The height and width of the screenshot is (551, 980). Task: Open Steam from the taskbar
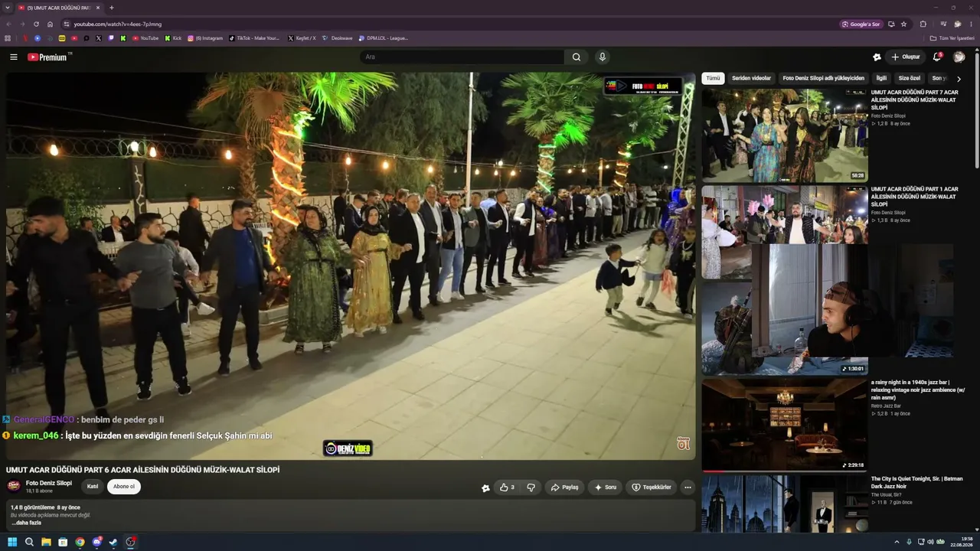[x=113, y=542]
